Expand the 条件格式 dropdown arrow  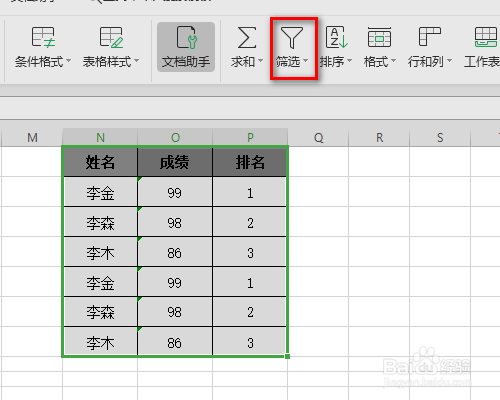pos(68,61)
